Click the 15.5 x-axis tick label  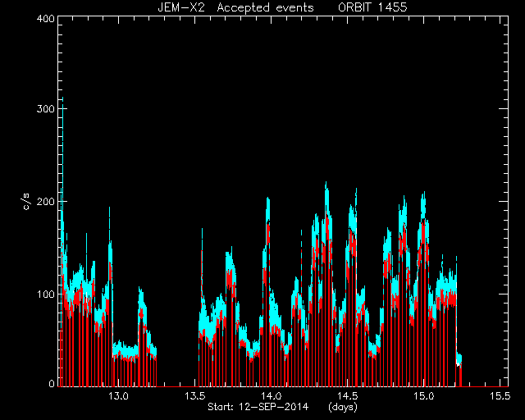pyautogui.click(x=500, y=396)
